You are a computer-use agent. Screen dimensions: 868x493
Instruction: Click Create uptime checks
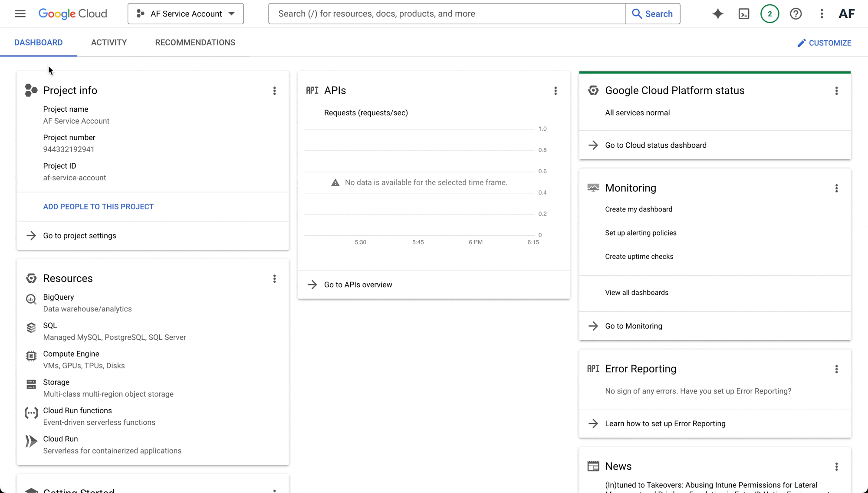639,257
